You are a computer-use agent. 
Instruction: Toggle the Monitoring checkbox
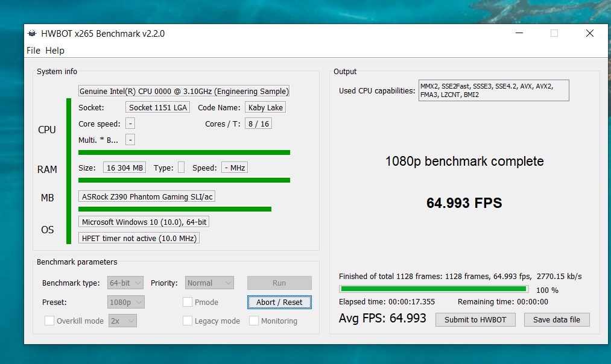[x=254, y=321]
